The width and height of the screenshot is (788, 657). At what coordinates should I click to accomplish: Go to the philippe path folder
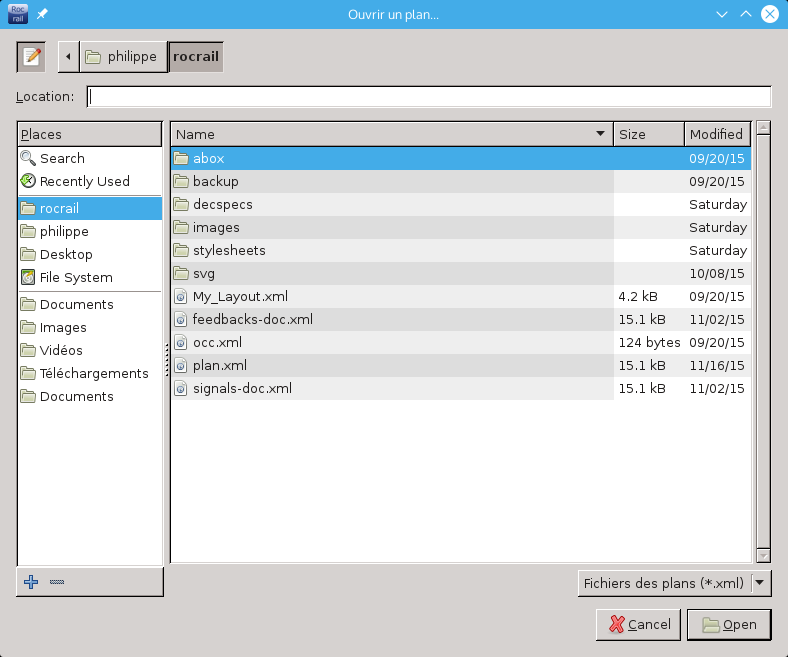pos(122,57)
